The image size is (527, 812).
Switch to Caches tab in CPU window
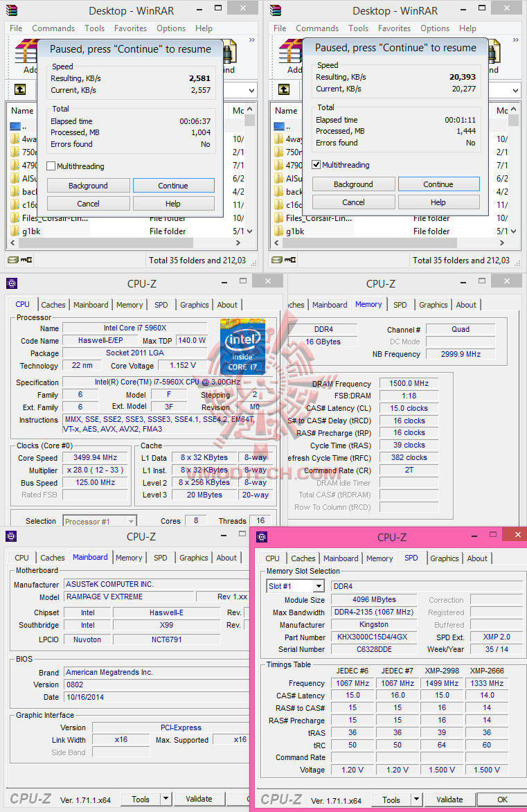pos(53,305)
